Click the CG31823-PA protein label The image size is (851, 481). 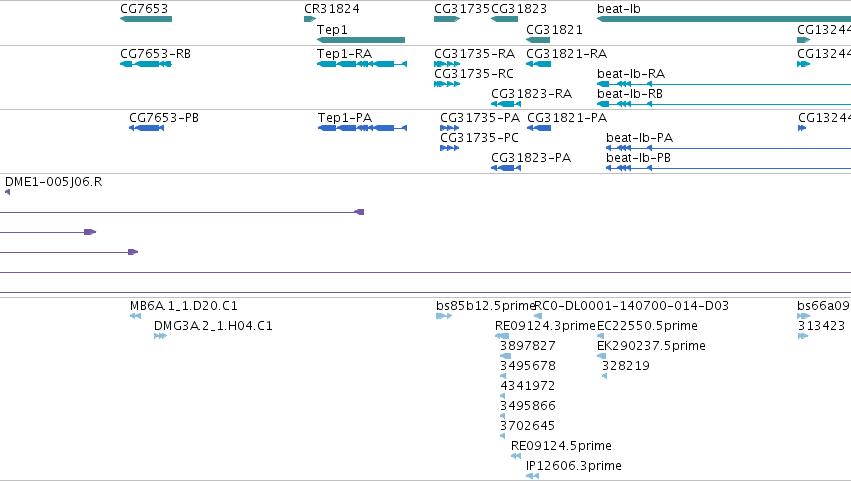(531, 157)
